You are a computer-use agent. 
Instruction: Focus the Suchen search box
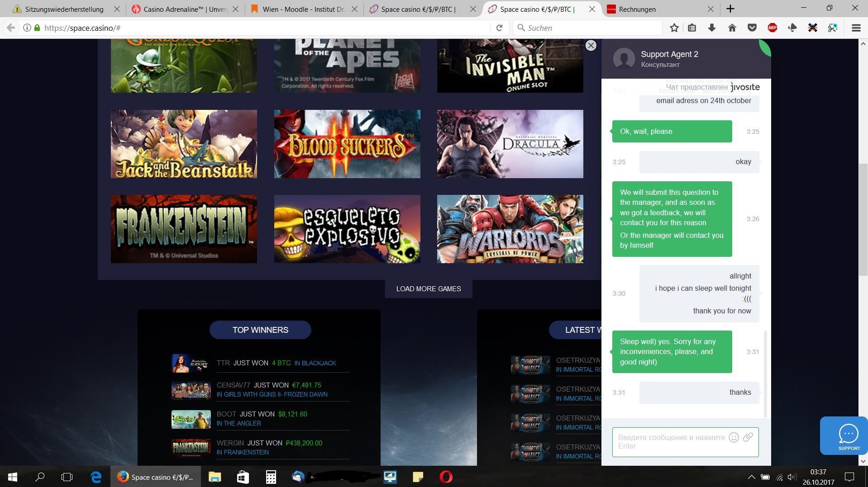pyautogui.click(x=587, y=28)
